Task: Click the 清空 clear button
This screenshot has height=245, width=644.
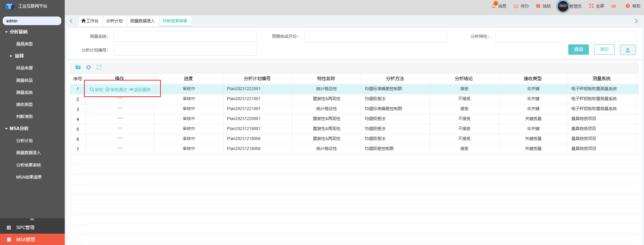Action: coord(604,50)
